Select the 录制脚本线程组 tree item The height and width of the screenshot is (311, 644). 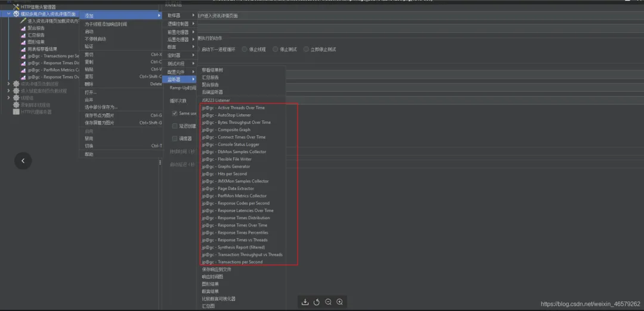35,105
